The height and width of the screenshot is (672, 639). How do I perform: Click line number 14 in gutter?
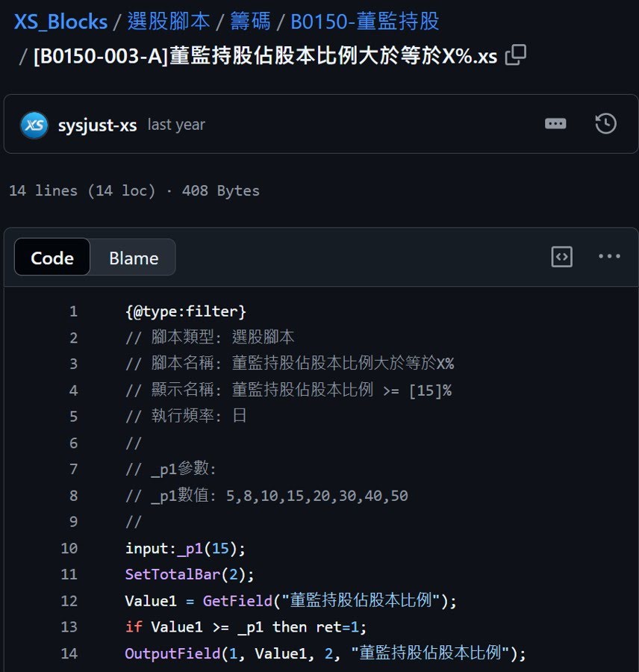(x=69, y=653)
